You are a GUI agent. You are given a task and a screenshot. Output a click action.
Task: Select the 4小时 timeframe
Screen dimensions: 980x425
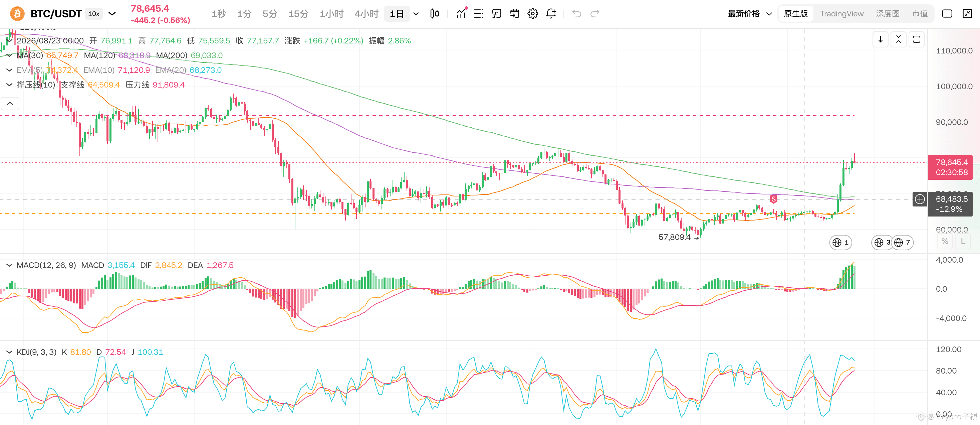pyautogui.click(x=366, y=14)
